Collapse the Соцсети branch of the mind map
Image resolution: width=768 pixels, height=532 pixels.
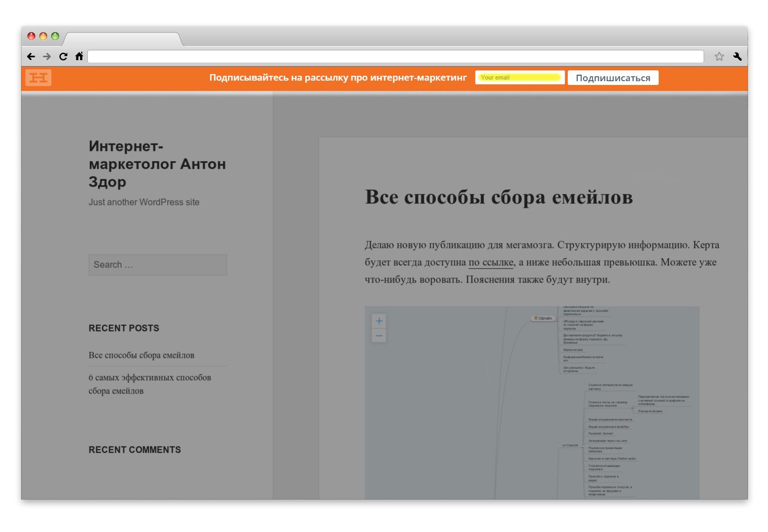coord(583,448)
